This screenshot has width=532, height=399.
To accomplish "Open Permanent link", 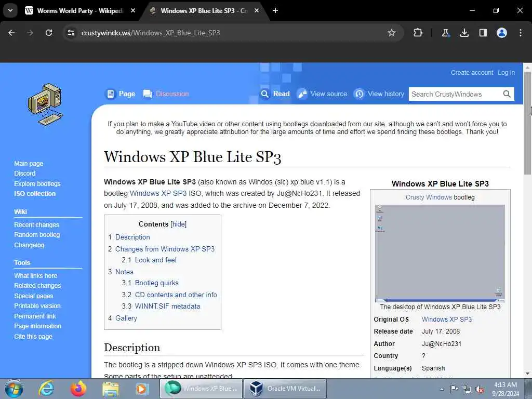I will pyautogui.click(x=35, y=316).
